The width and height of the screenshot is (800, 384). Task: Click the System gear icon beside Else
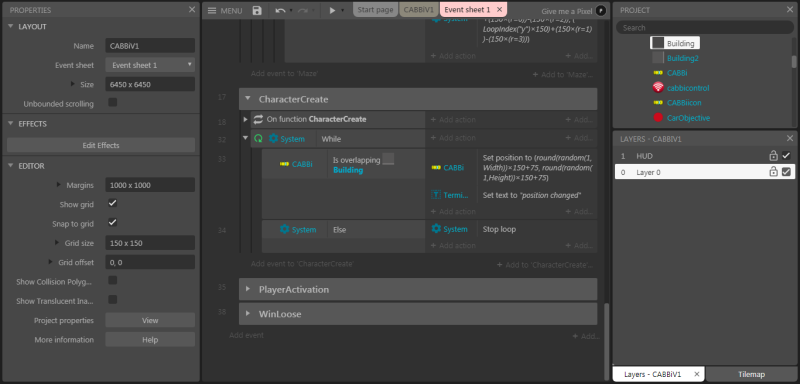click(284, 229)
